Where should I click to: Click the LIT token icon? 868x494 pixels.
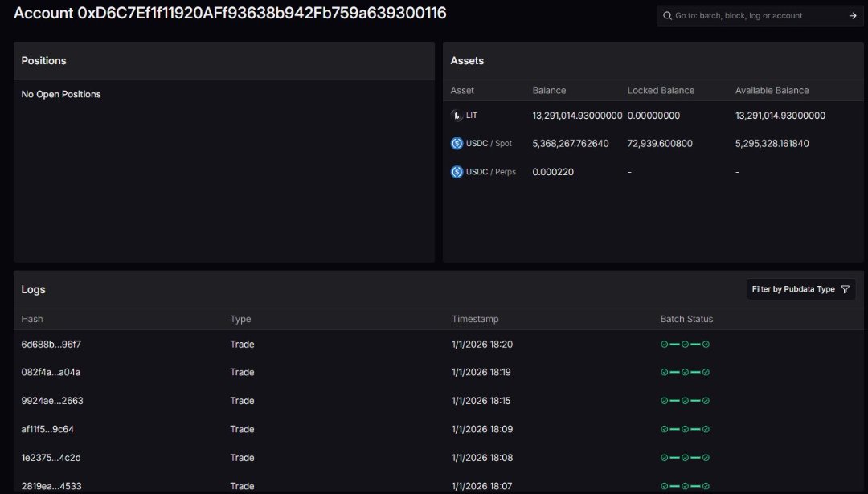coord(457,116)
